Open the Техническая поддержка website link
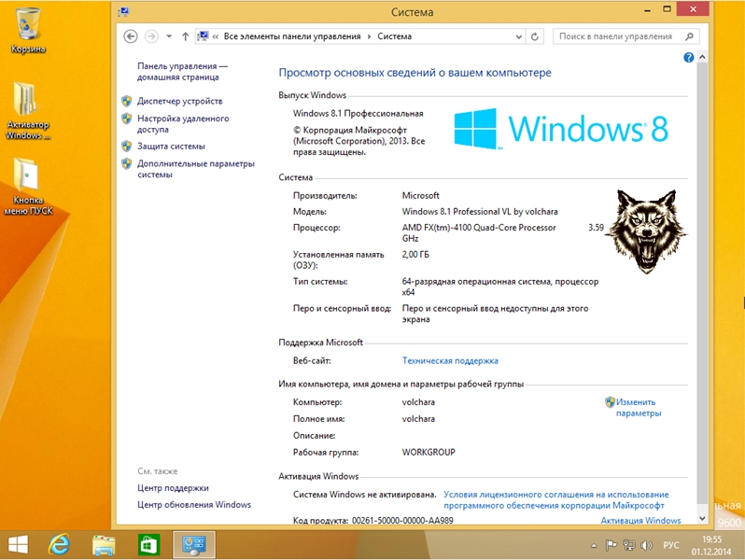The height and width of the screenshot is (560, 745). pos(450,361)
